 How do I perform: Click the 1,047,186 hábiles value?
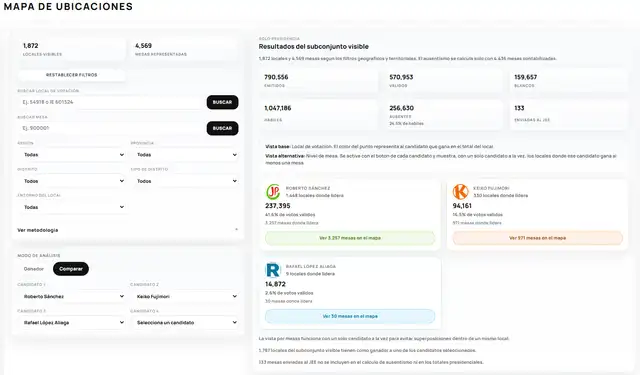click(x=278, y=108)
